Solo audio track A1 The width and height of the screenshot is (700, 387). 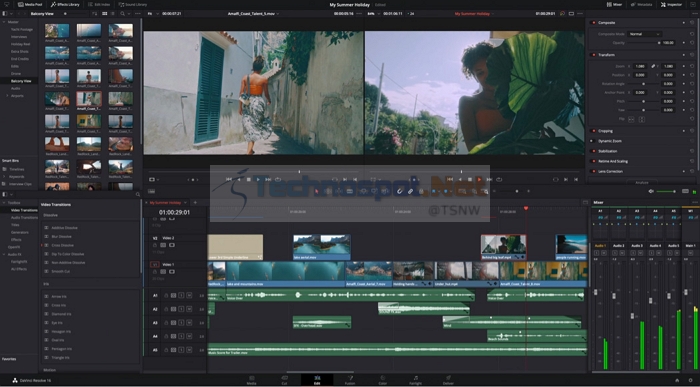point(181,295)
